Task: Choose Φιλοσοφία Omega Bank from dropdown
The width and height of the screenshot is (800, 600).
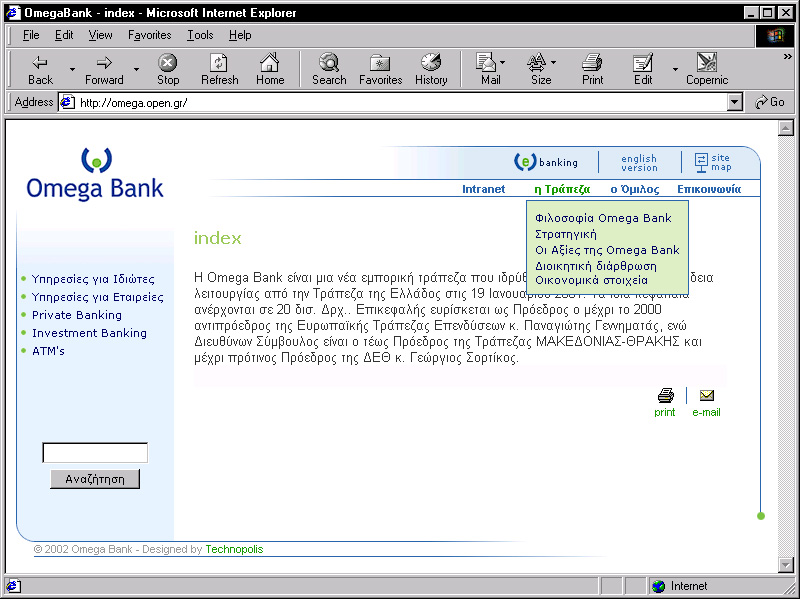Action: [603, 218]
